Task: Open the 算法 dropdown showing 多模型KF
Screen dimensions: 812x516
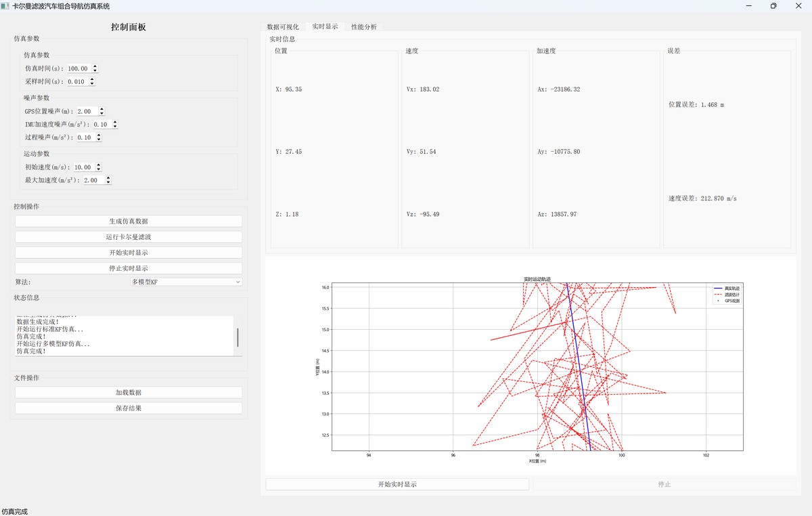Action: pos(186,282)
